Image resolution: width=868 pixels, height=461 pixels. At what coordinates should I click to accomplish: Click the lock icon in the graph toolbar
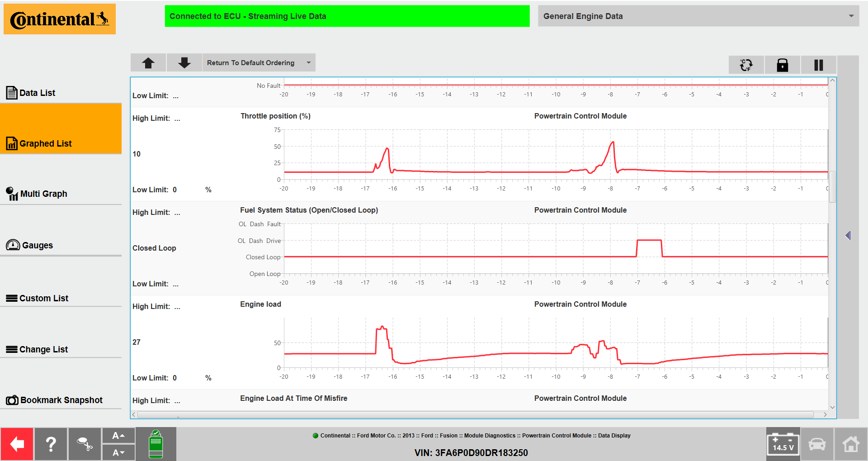(782, 65)
